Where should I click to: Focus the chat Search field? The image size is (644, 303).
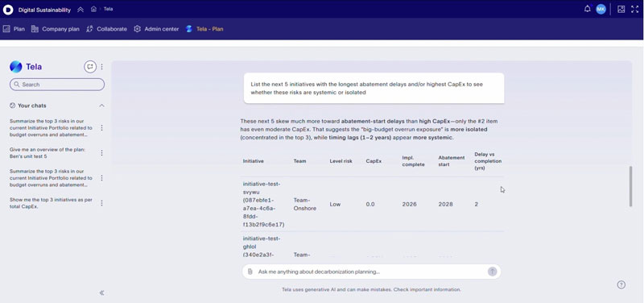[x=57, y=85]
